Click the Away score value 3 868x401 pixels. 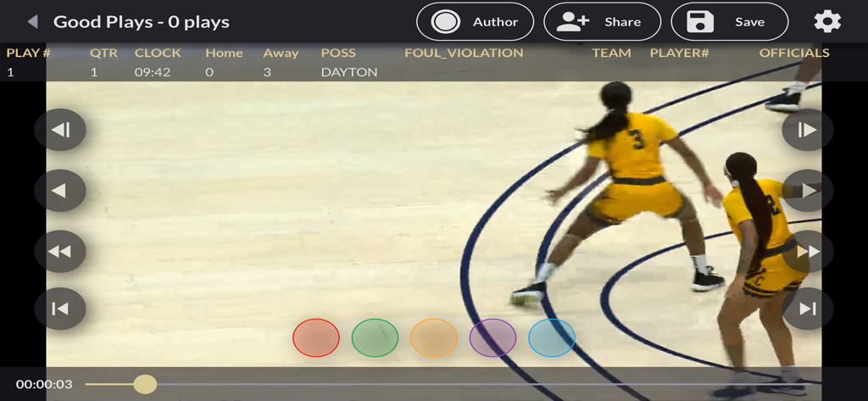point(267,72)
